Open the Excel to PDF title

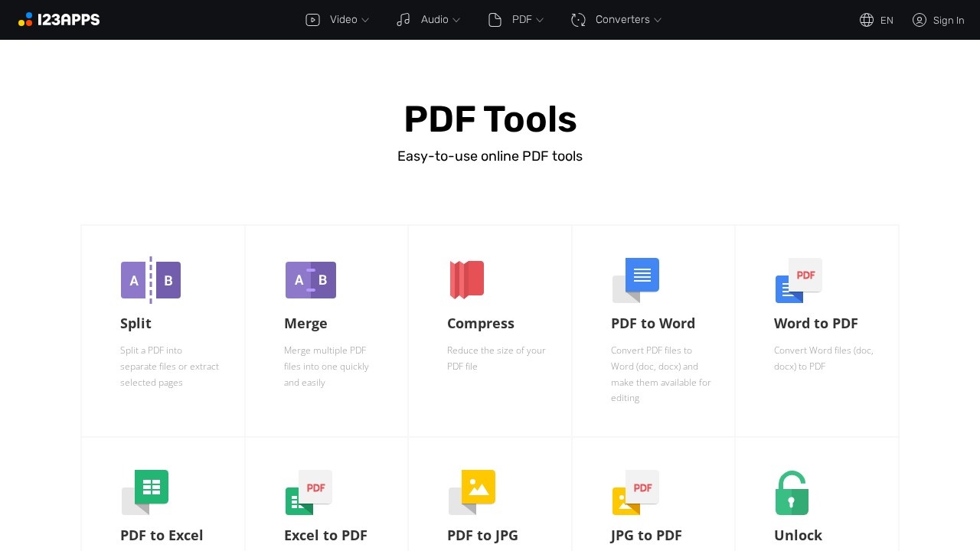pos(325,535)
